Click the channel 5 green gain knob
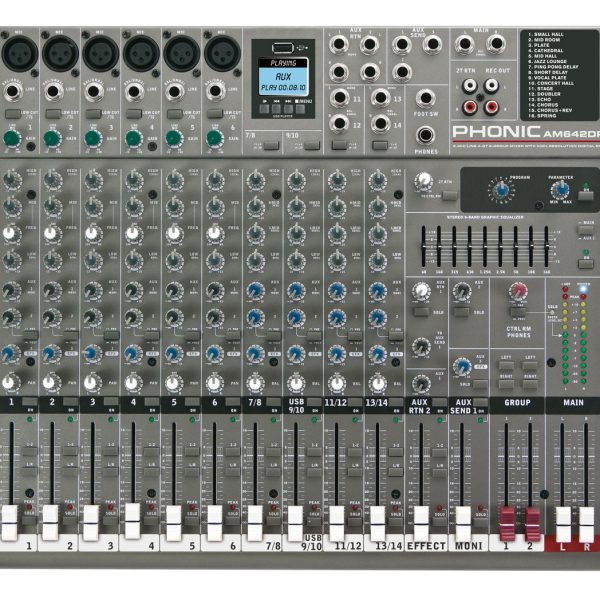Screen dimensions: 600x600 pyautogui.click(x=174, y=139)
